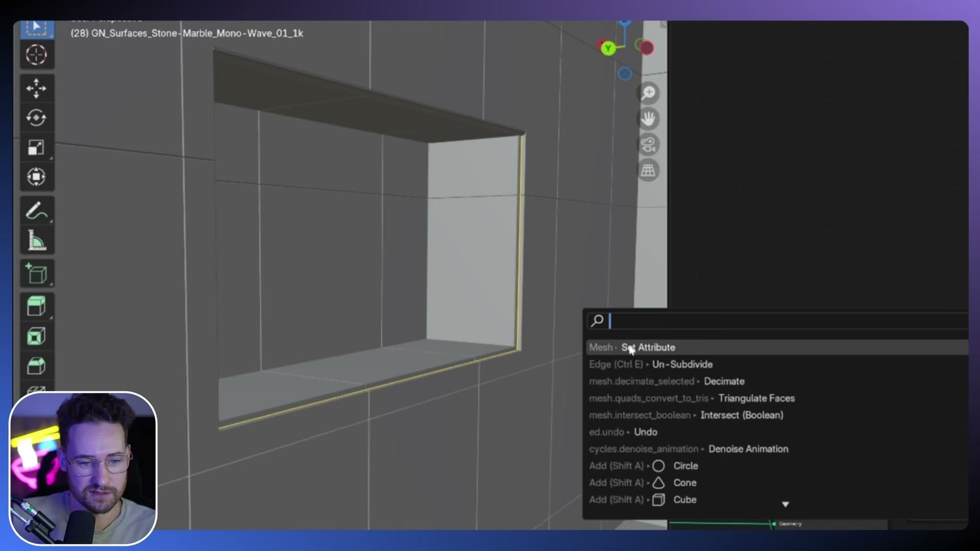
Task: Choose Add Circle result
Action: tap(777, 466)
